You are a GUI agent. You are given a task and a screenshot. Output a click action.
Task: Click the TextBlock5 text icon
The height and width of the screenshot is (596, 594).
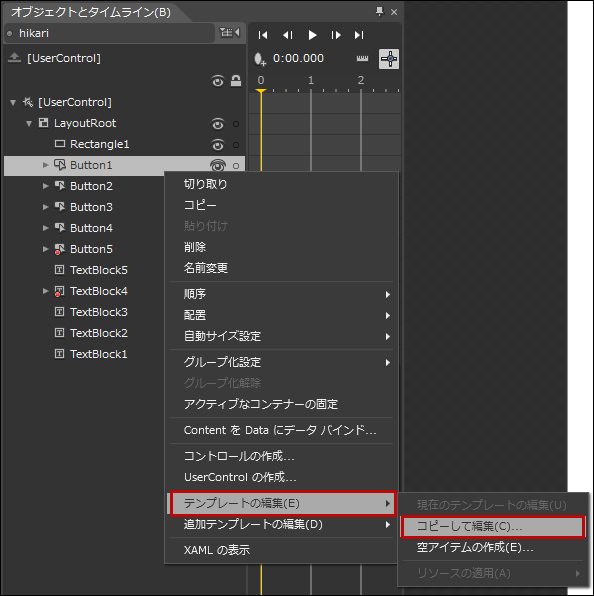[59, 270]
